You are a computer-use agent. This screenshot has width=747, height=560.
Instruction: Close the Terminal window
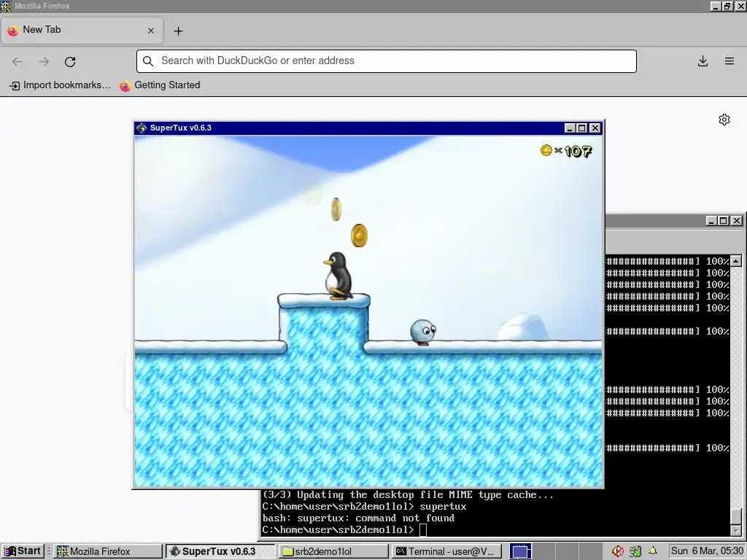tap(737, 220)
